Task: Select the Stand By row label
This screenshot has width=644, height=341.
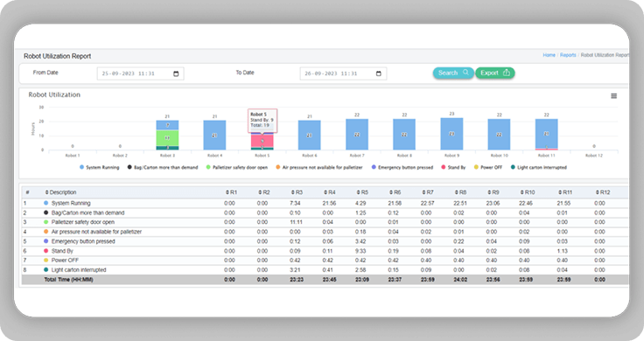Action: (x=62, y=251)
